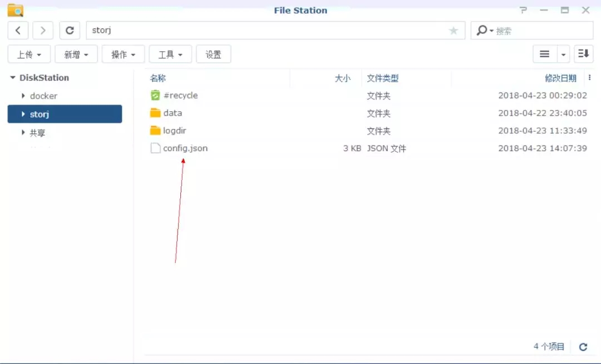
Task: Maximize the File Station window
Action: coord(565,11)
